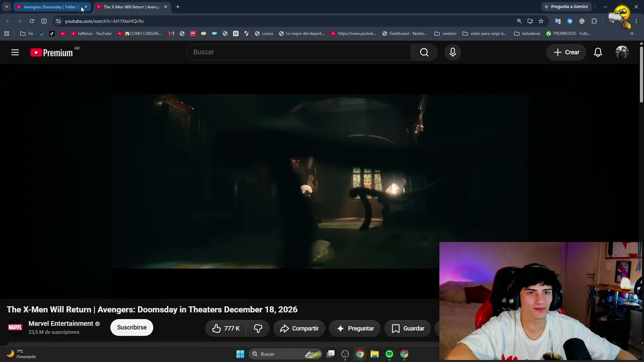Click the page vertical scrollbar
Viewport: 644px width, 362px height.
(x=641, y=75)
